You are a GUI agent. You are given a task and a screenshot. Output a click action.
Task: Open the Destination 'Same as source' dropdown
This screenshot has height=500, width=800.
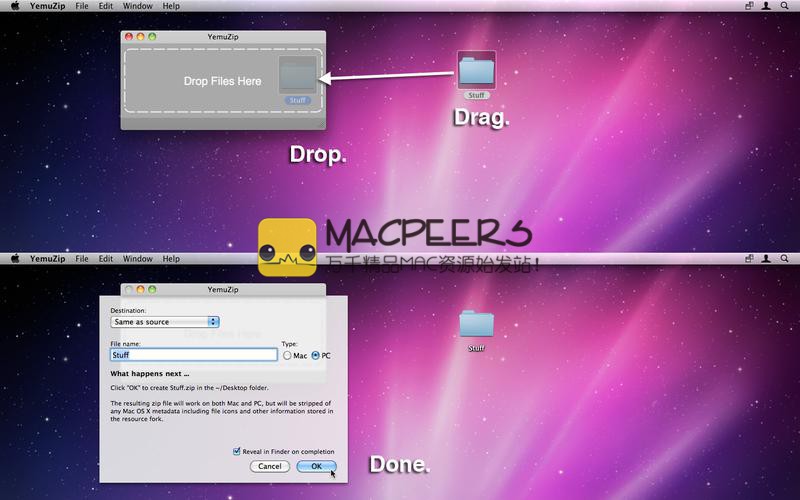coord(165,322)
